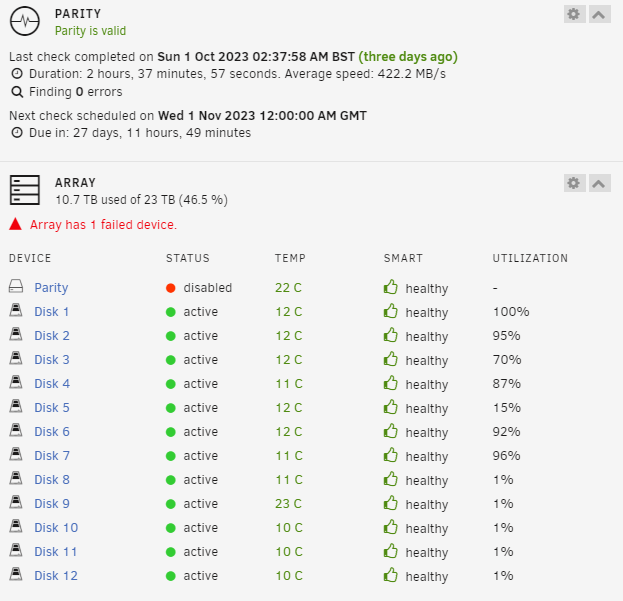Open the Disk 3 link

point(52,360)
